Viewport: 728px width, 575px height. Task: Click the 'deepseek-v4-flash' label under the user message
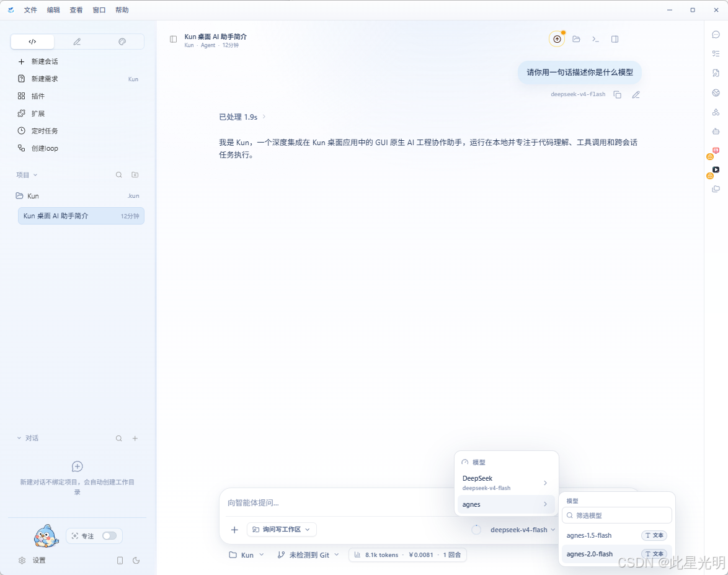tap(578, 94)
